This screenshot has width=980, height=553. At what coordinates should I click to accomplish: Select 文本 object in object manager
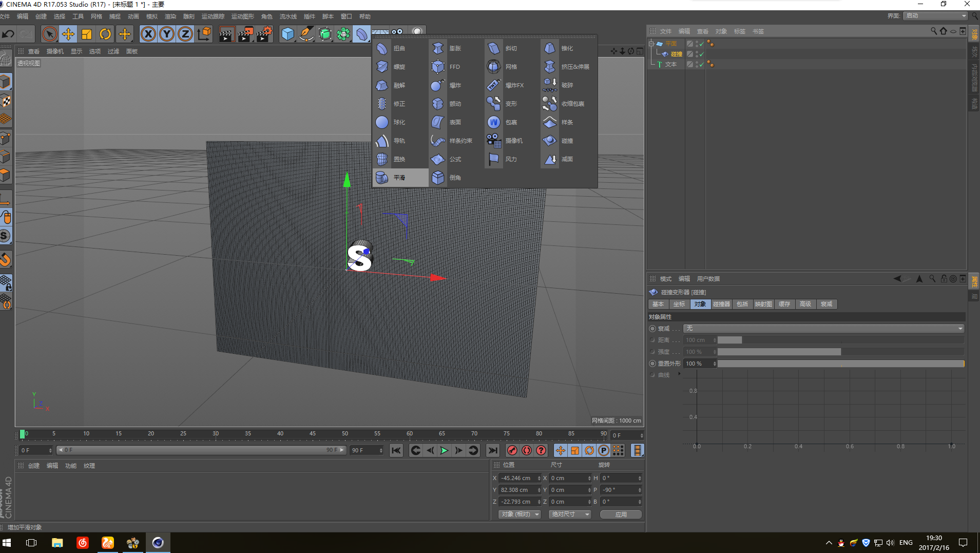(x=671, y=65)
